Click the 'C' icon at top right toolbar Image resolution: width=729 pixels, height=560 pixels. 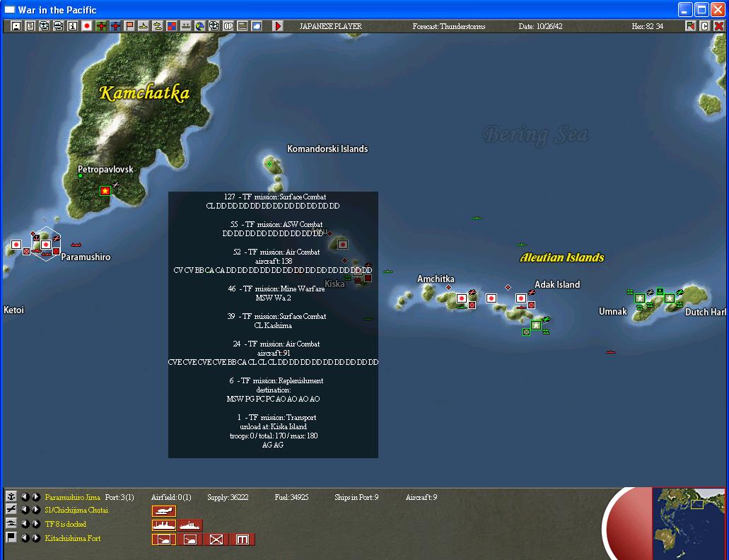pyautogui.click(x=704, y=26)
